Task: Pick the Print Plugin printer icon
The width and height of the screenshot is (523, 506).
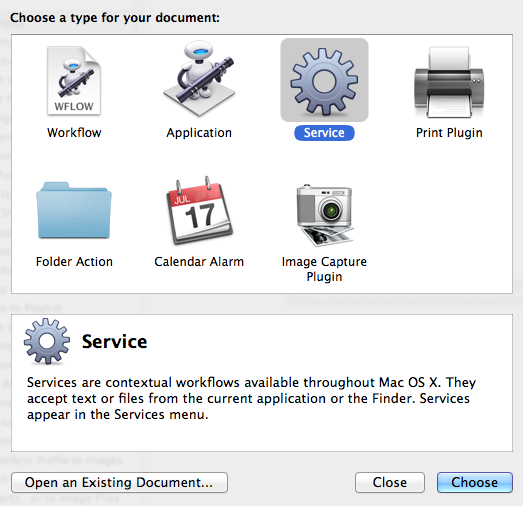Action: (449, 82)
